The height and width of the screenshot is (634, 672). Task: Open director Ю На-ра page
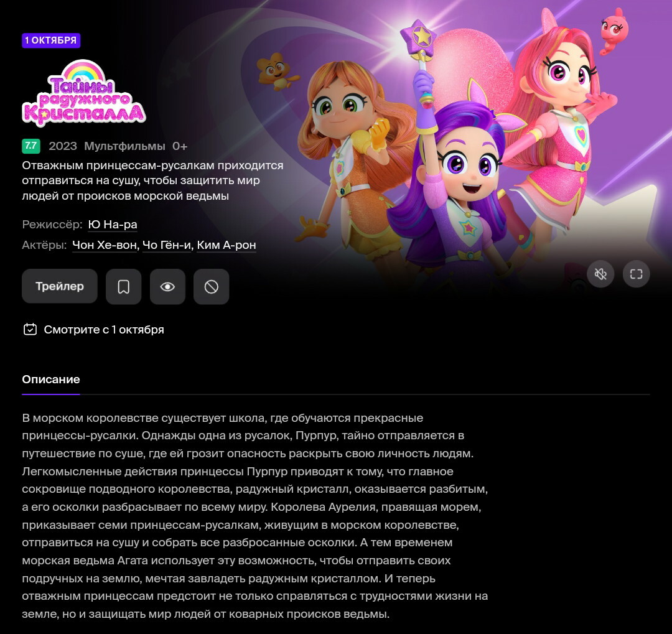point(113,224)
